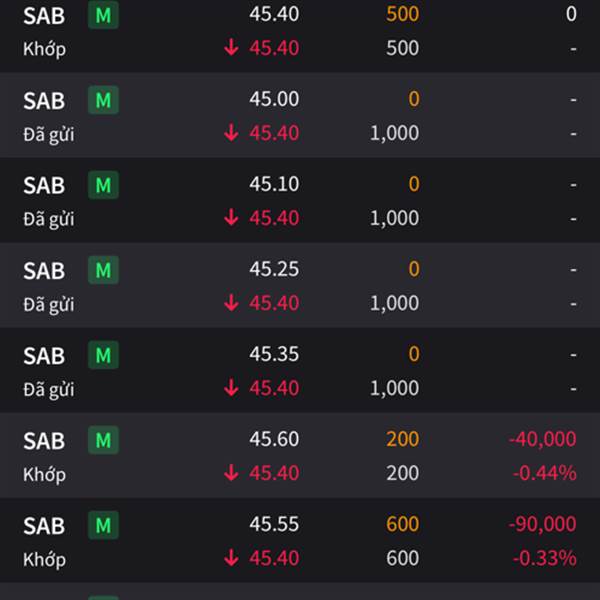The width and height of the screenshot is (600, 600).
Task: Tap the M badge on 45.25 order
Action: click(103, 270)
